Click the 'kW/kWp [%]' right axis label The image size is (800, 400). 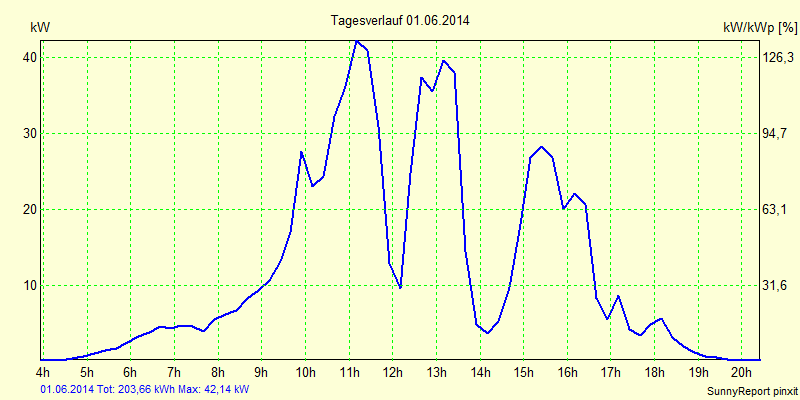click(760, 28)
